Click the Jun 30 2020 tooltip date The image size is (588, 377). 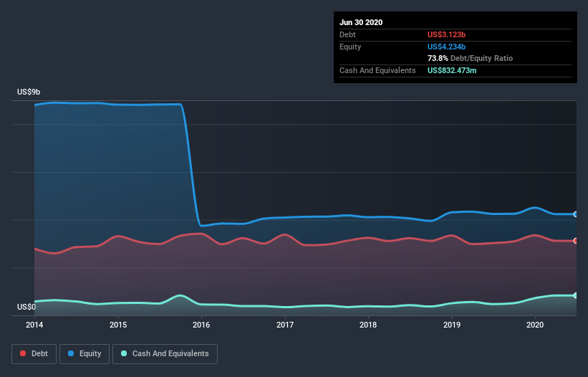coord(361,22)
